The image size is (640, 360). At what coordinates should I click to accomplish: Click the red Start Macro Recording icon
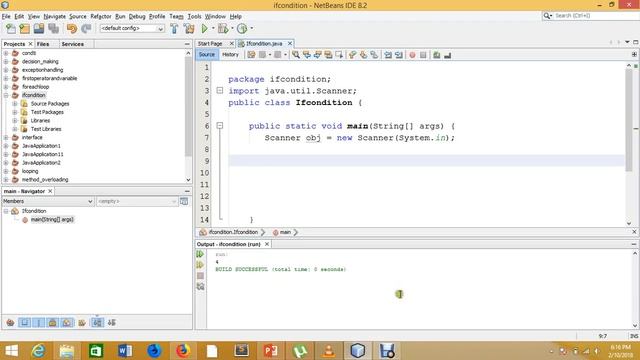tap(412, 55)
